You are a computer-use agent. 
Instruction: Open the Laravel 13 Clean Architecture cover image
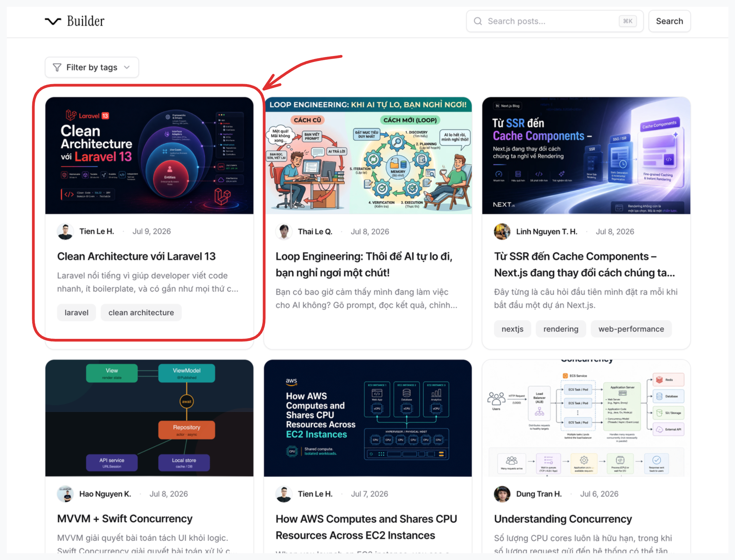(149, 156)
